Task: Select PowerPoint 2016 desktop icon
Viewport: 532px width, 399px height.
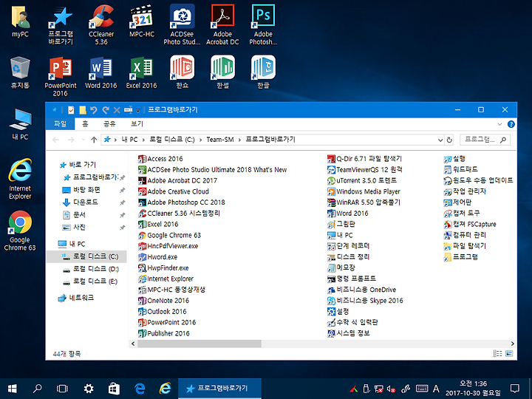Action: (61, 77)
